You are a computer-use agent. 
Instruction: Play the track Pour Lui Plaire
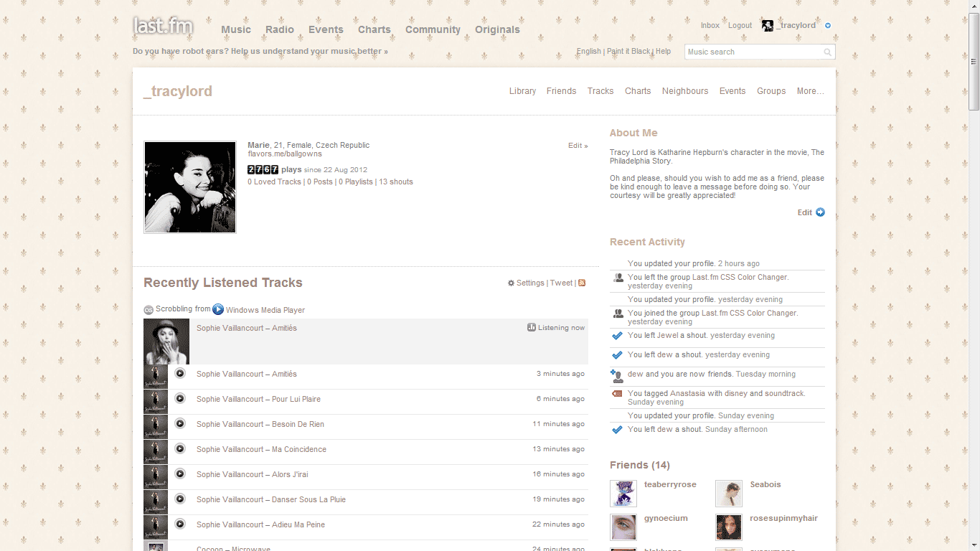point(180,399)
